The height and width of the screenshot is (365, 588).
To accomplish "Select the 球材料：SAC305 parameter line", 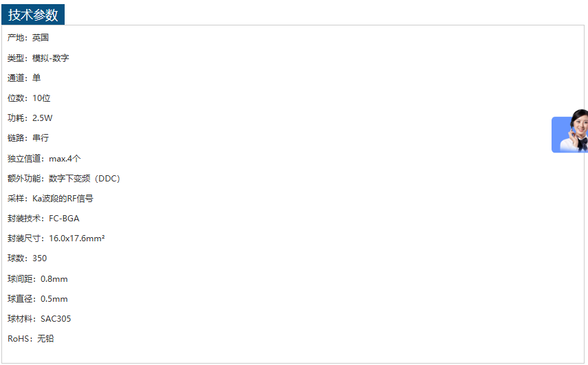I will click(39, 319).
